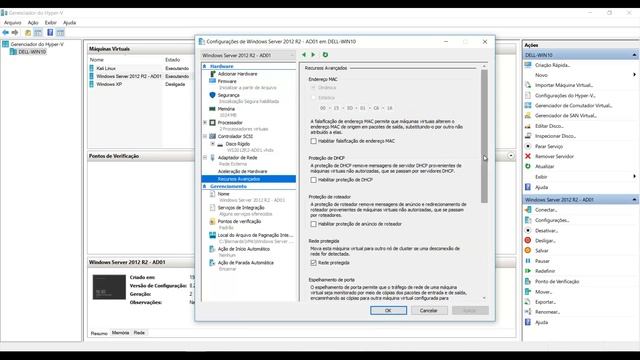Viewport: 640px width, 360px height.
Task: Click Pausar action icon
Action: pyautogui.click(x=528, y=261)
